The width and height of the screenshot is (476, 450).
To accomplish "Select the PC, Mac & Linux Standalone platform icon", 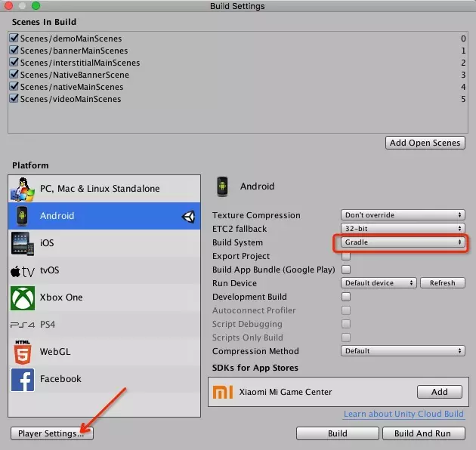I will (23, 188).
